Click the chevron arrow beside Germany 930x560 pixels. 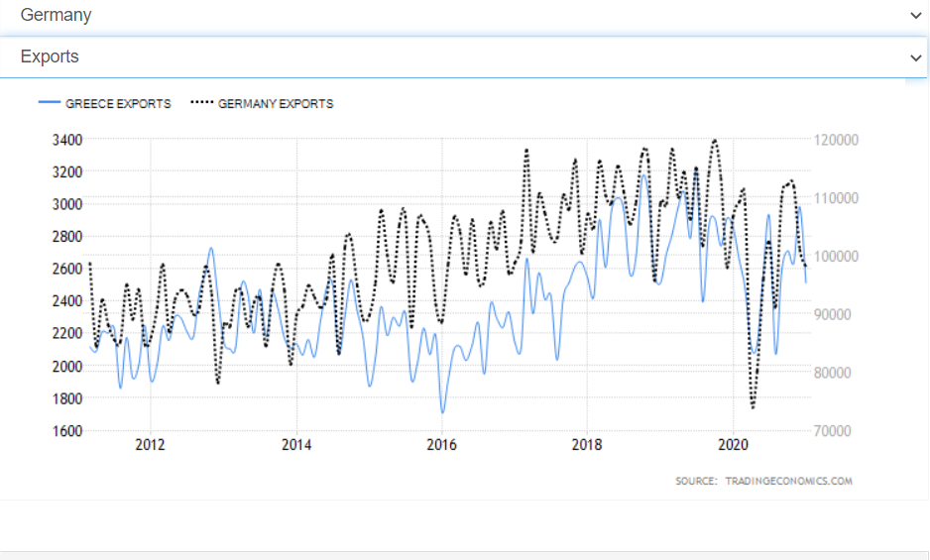pyautogui.click(x=915, y=15)
